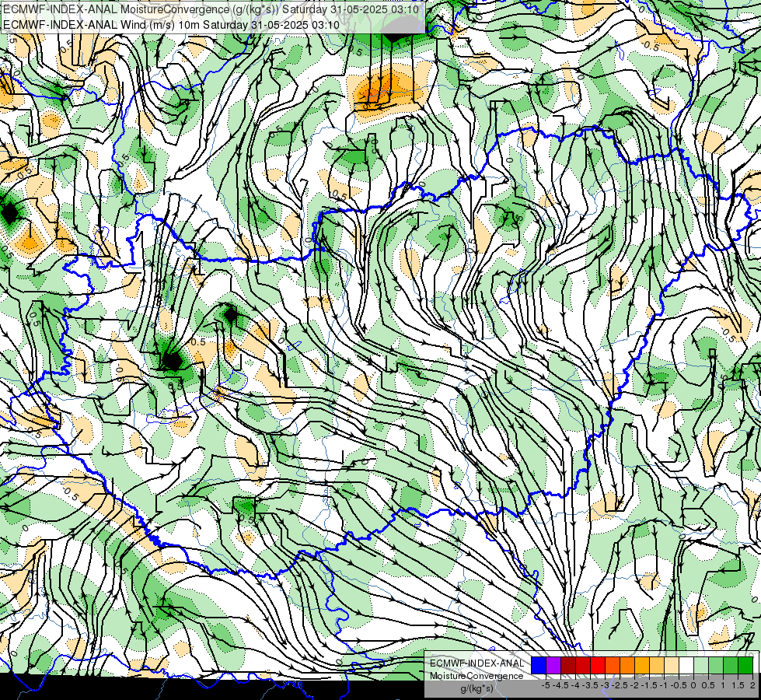
Task: Click the -2.5 tick label in legend
Action: point(620,685)
